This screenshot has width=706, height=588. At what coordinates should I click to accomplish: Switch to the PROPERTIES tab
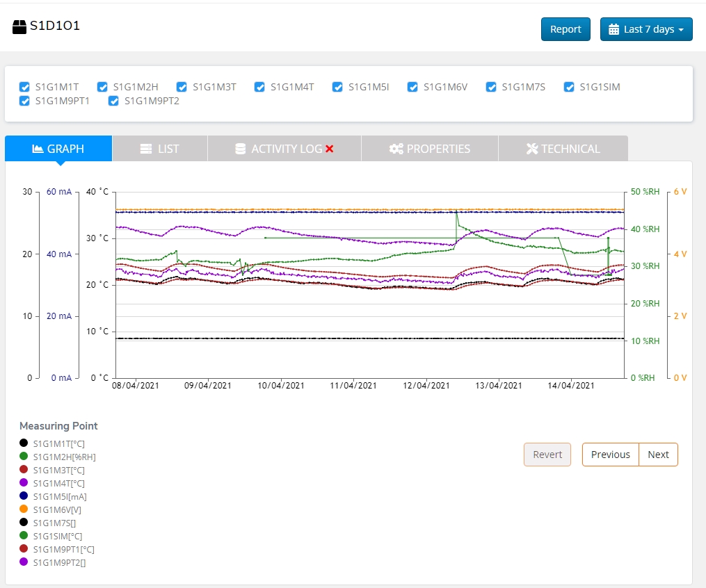click(430, 149)
